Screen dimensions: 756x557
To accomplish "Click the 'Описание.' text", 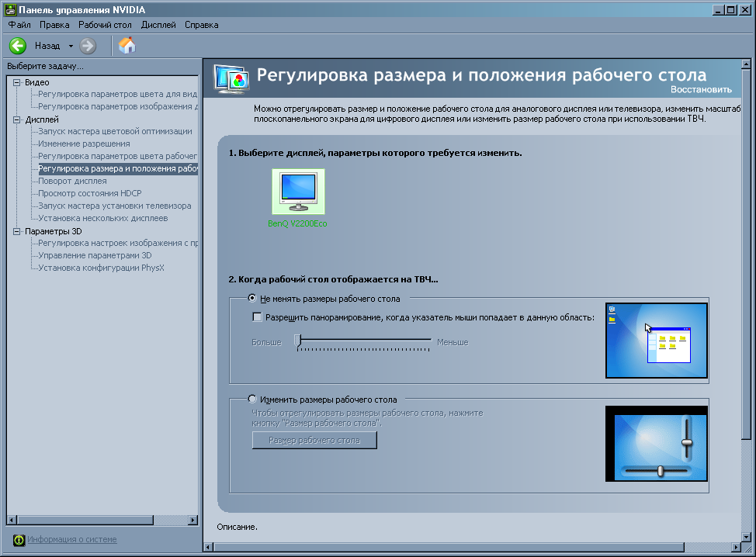I will (x=237, y=527).
